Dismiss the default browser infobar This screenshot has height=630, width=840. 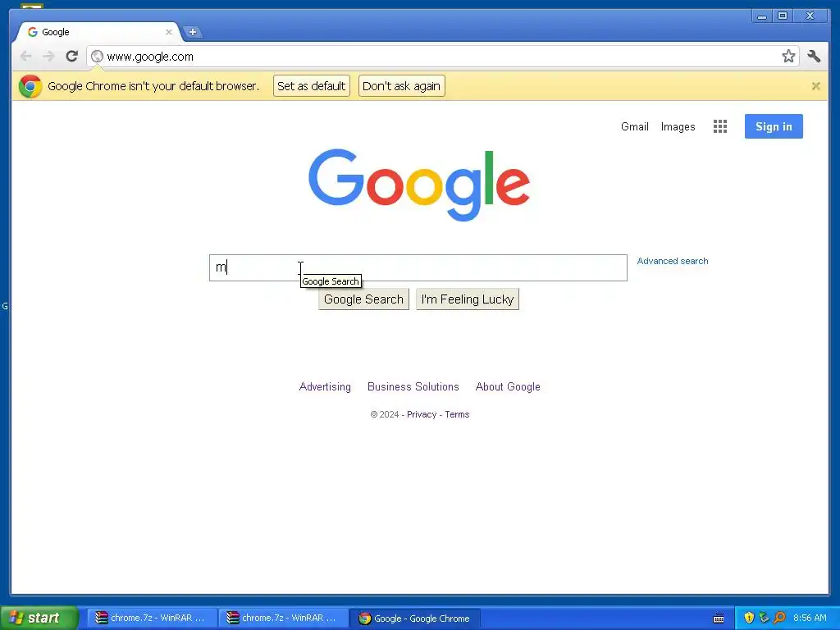coord(815,85)
